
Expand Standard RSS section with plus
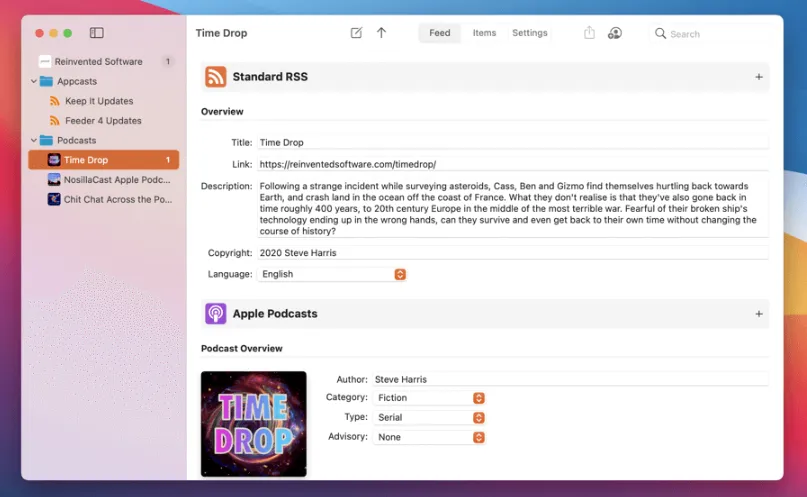759,77
